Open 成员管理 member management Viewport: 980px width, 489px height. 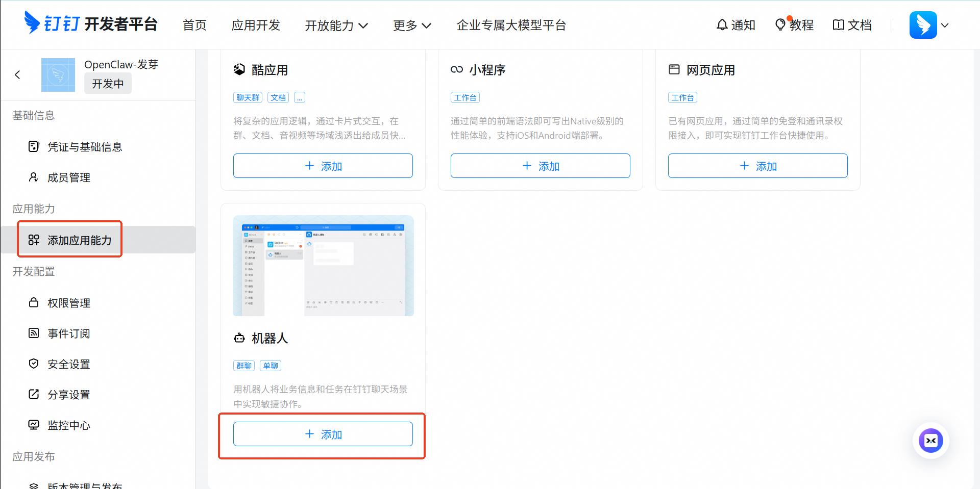pos(69,177)
